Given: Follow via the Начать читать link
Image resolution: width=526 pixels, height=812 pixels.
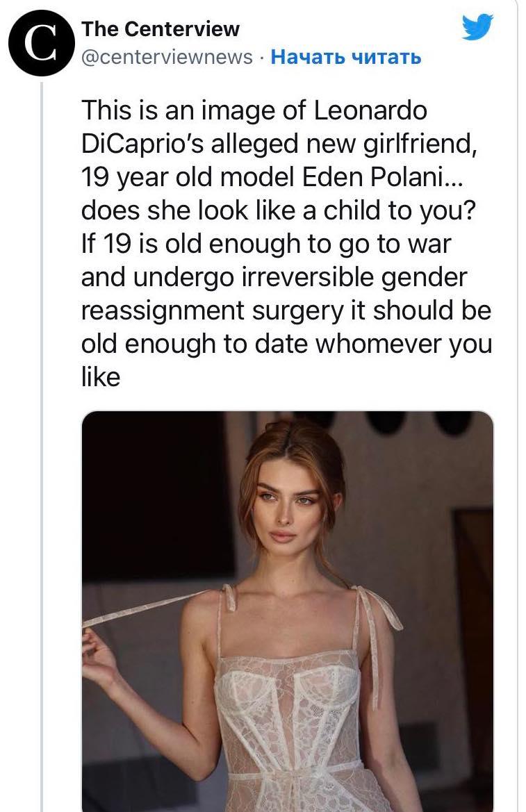Looking at the screenshot, I should point(346,56).
